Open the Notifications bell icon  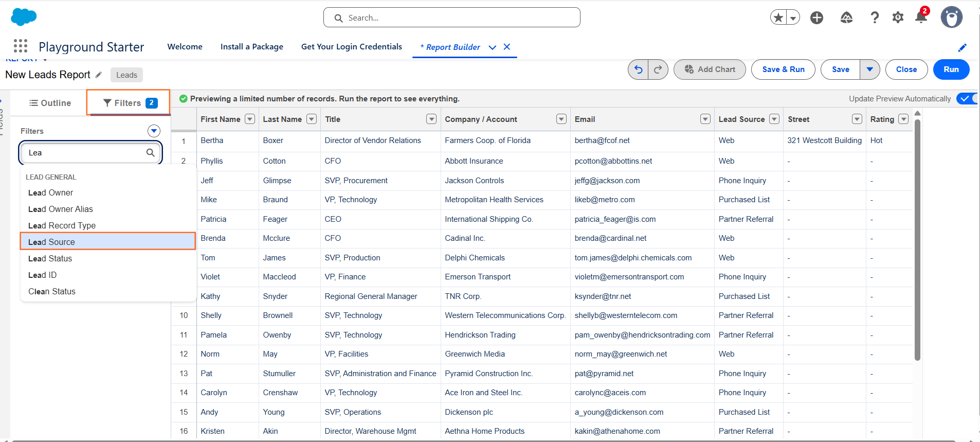click(921, 17)
